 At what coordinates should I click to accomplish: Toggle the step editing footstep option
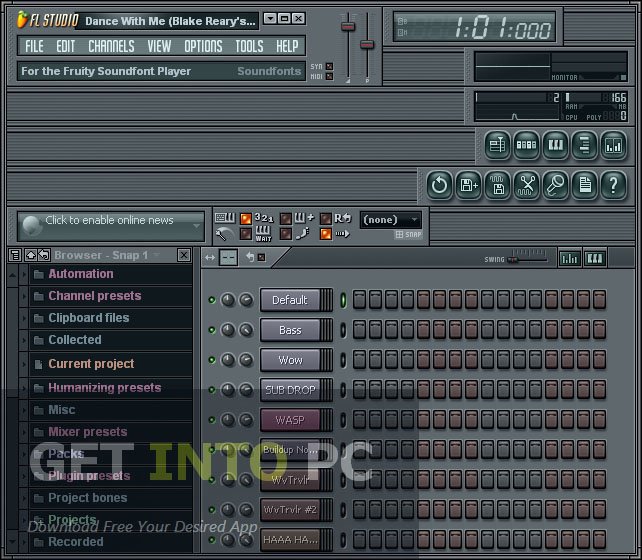(x=286, y=234)
